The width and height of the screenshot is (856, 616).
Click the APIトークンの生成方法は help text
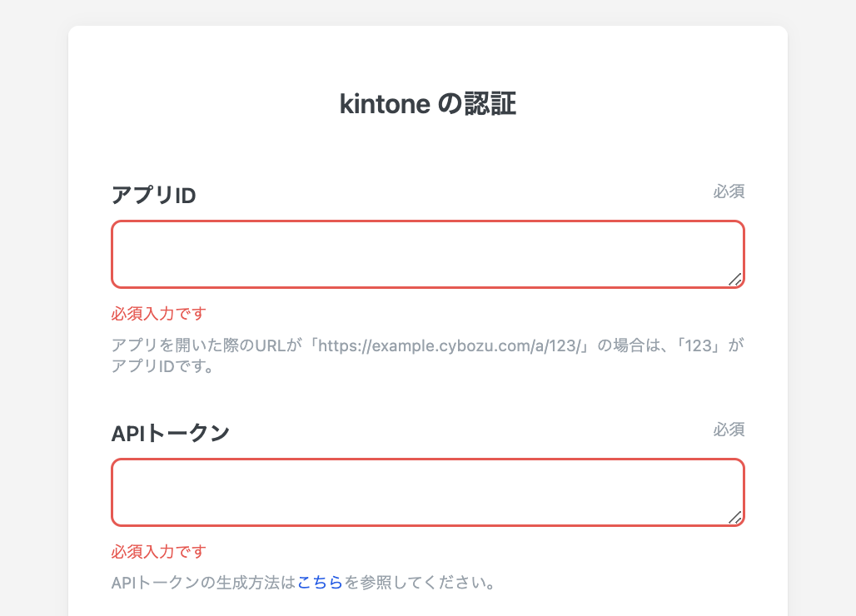coord(203,583)
